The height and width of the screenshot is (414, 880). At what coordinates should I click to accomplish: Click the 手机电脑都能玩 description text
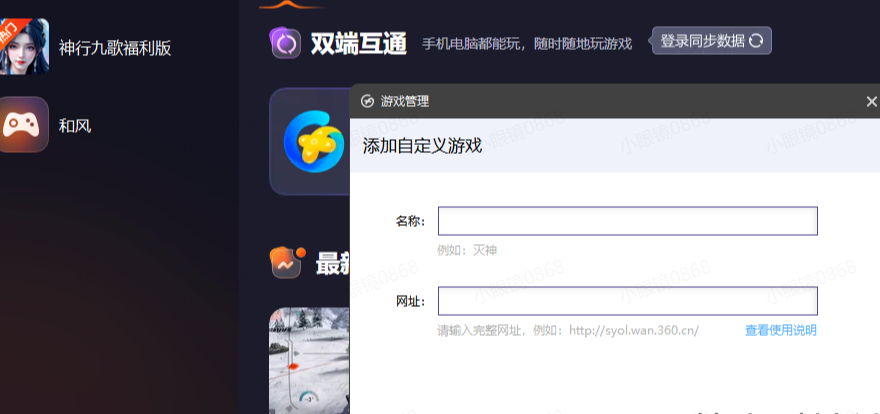tap(526, 44)
